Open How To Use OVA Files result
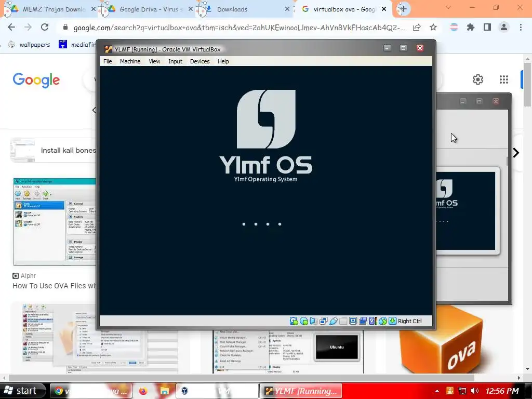 pos(54,286)
